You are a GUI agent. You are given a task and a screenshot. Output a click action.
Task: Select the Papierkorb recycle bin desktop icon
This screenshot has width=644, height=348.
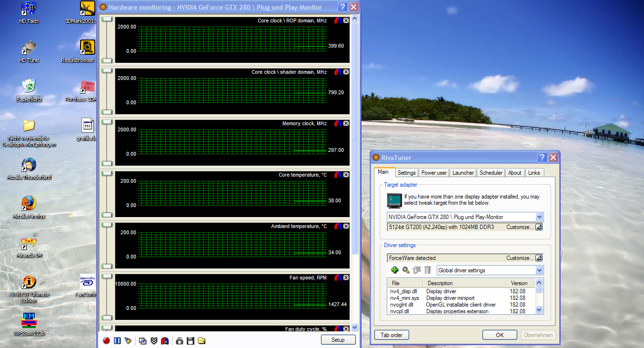pyautogui.click(x=29, y=91)
